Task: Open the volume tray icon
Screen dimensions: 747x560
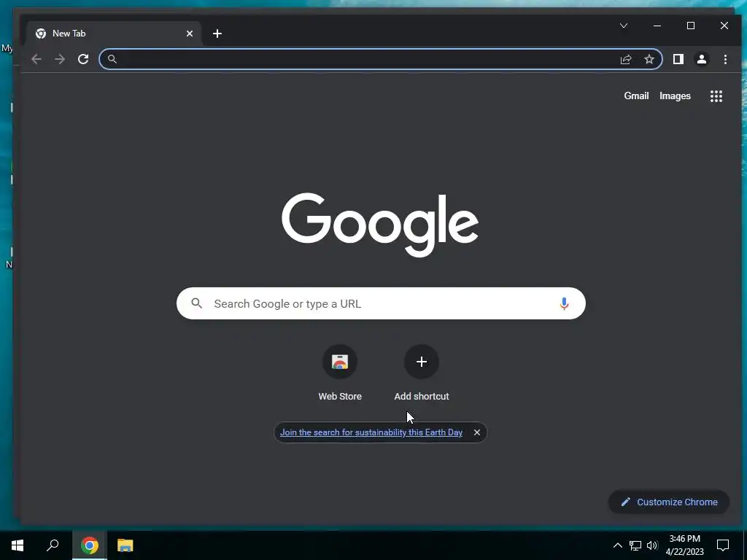Action: [x=652, y=545]
